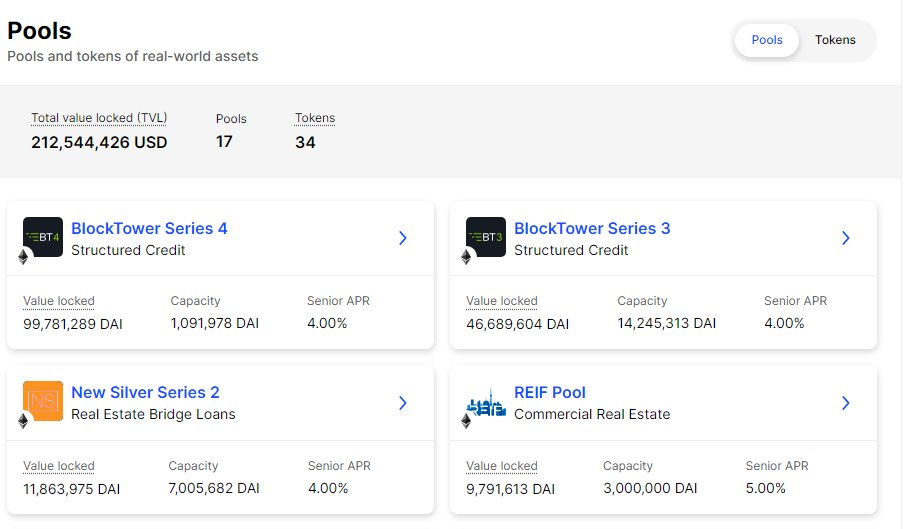Click Value locked label in New Silver card

click(59, 466)
